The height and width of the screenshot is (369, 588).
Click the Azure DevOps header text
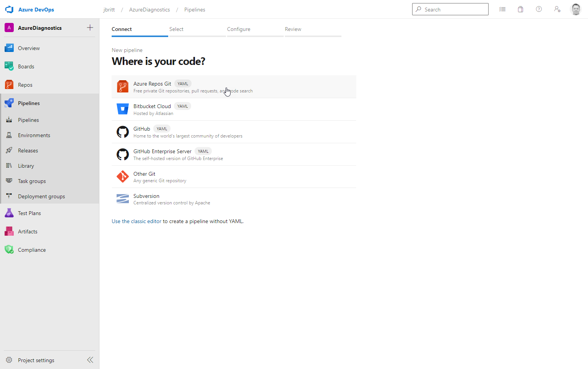coord(36,10)
